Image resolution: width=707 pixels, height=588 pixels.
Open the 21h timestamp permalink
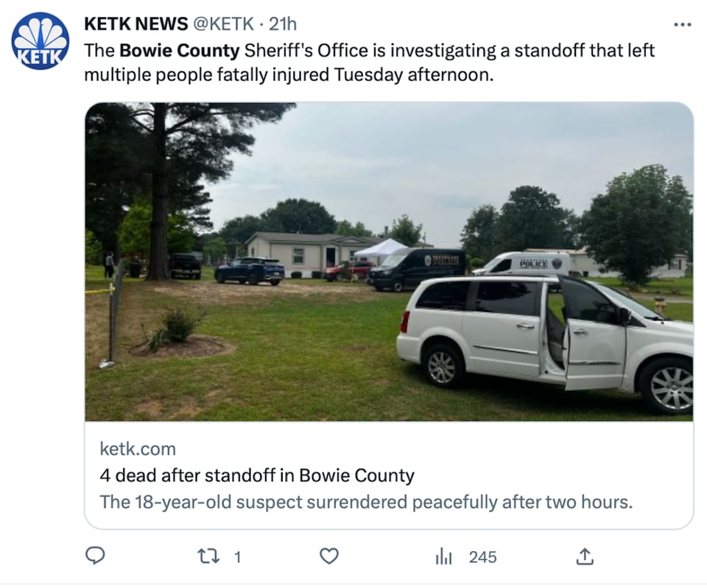pyautogui.click(x=283, y=24)
